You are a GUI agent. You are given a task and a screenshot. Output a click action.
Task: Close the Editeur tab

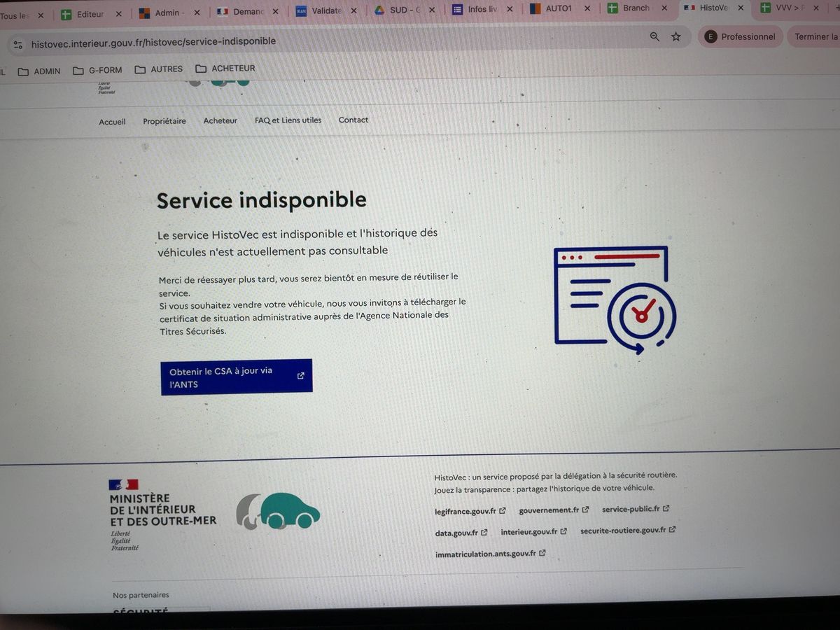click(x=118, y=14)
